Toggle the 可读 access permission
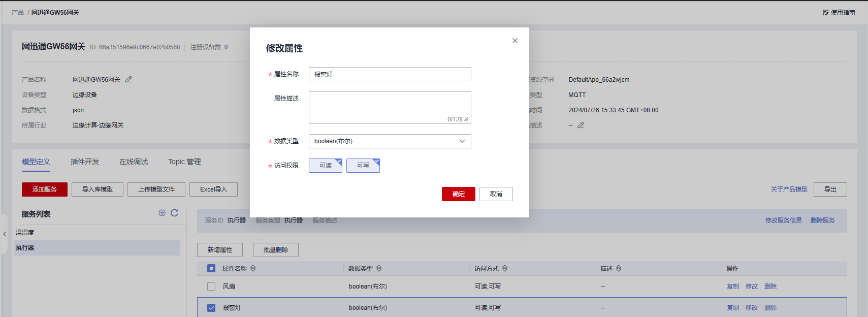 [x=325, y=166]
